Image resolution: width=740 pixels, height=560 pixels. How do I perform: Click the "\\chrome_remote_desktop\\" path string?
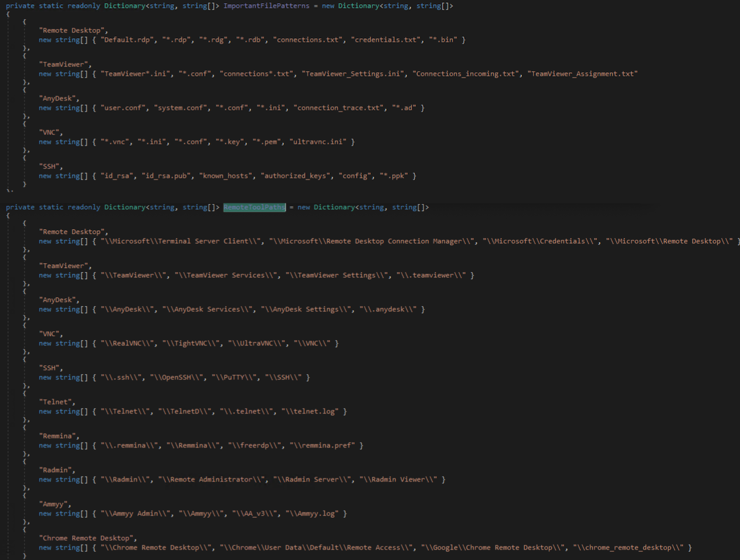tap(628, 548)
